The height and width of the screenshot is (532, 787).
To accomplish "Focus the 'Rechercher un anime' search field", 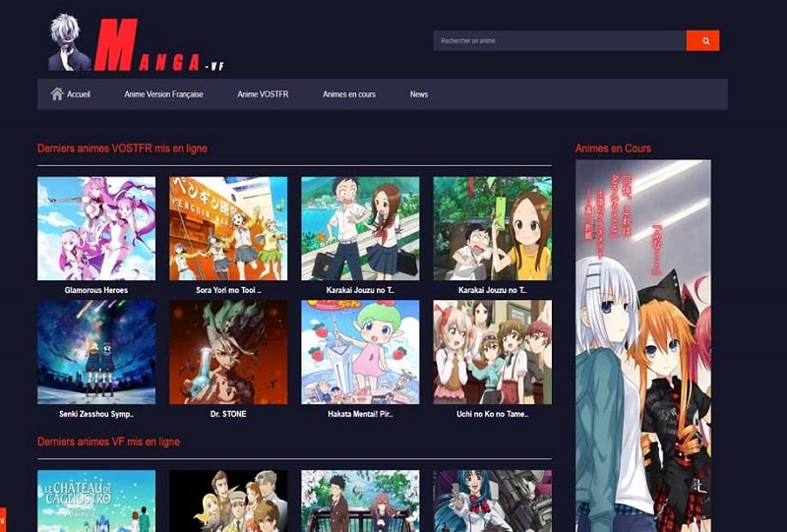I will tap(560, 40).
